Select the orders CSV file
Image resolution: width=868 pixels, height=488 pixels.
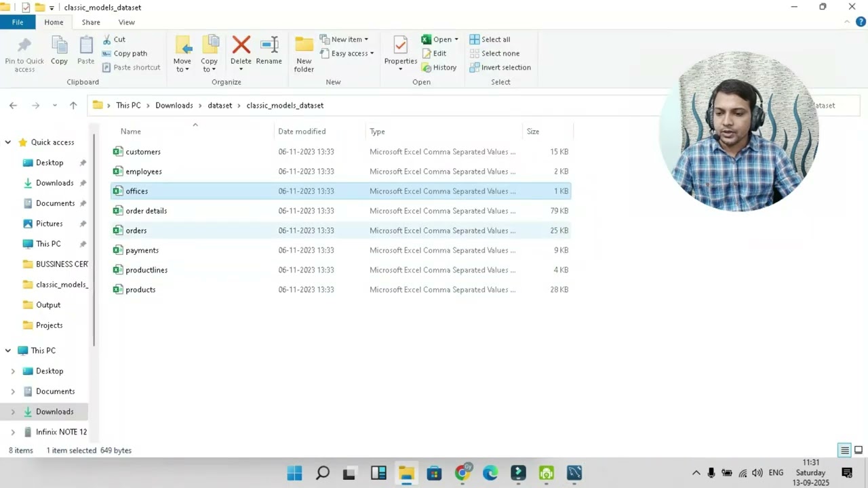tap(341, 230)
